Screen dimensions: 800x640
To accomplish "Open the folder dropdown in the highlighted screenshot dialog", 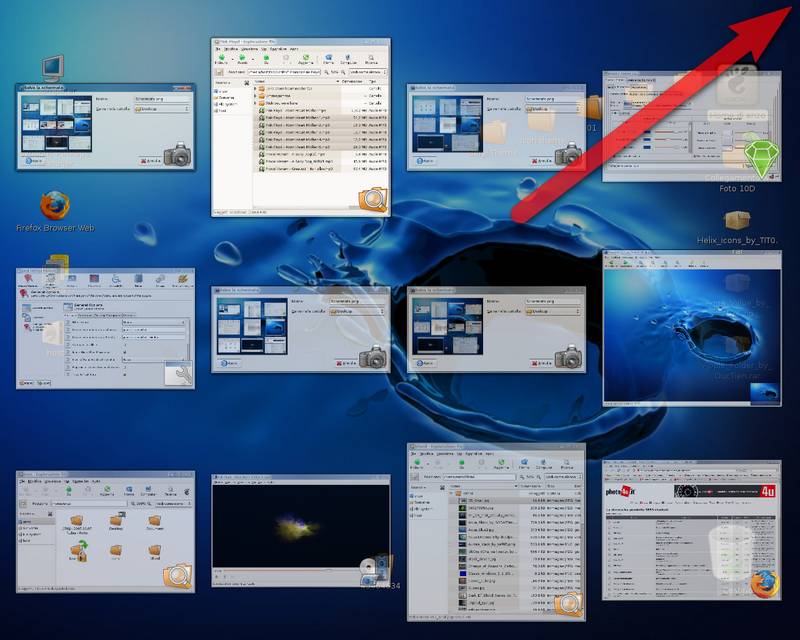I will point(162,109).
